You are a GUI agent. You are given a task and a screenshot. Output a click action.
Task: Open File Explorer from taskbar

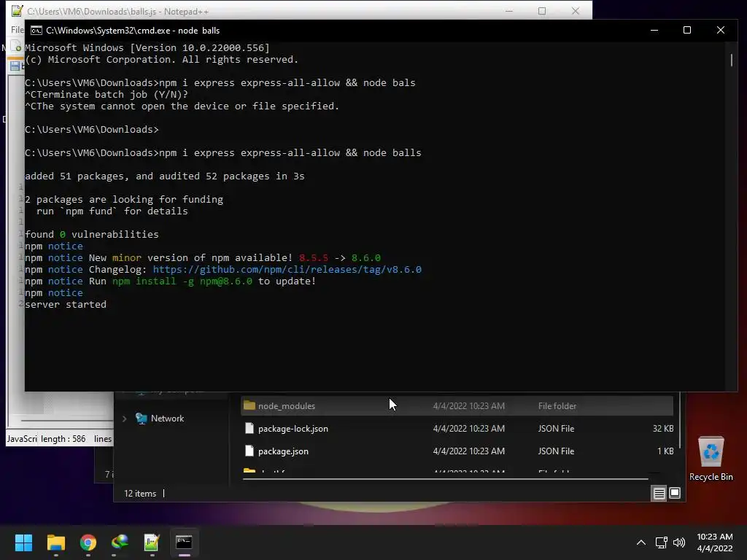55,542
